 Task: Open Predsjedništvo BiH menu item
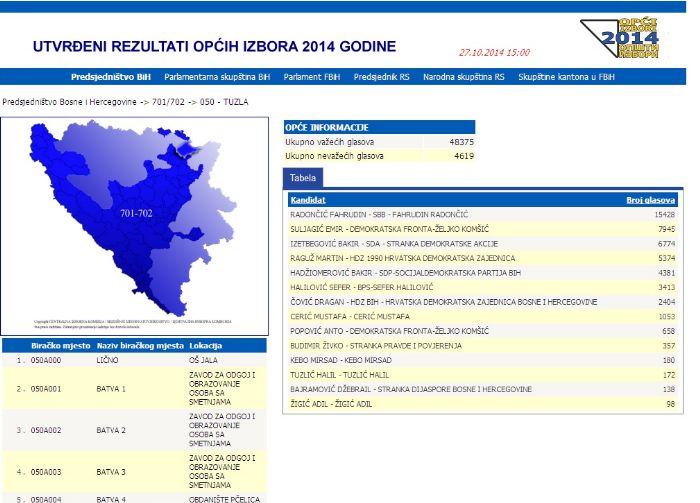tap(111, 77)
